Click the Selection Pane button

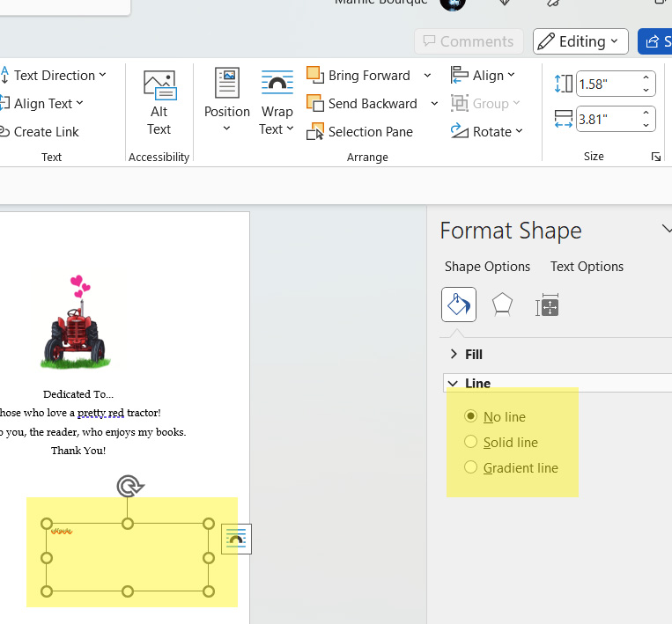pyautogui.click(x=359, y=132)
